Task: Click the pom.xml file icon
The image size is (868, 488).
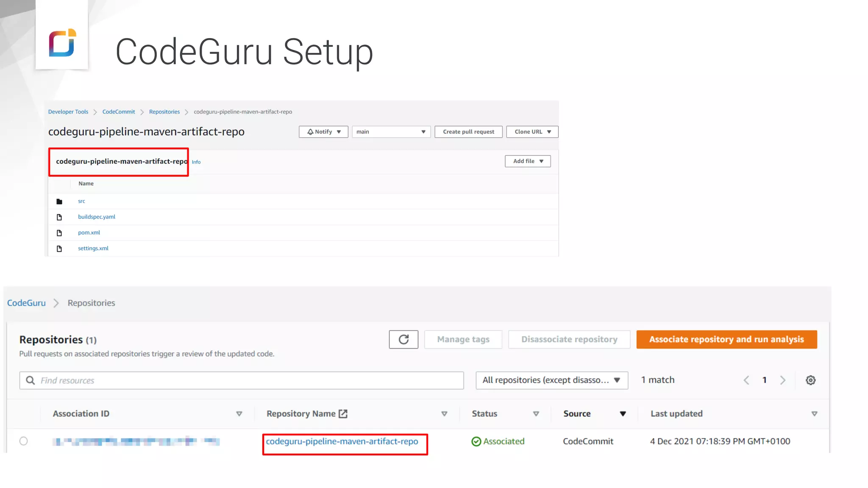Action: (59, 233)
